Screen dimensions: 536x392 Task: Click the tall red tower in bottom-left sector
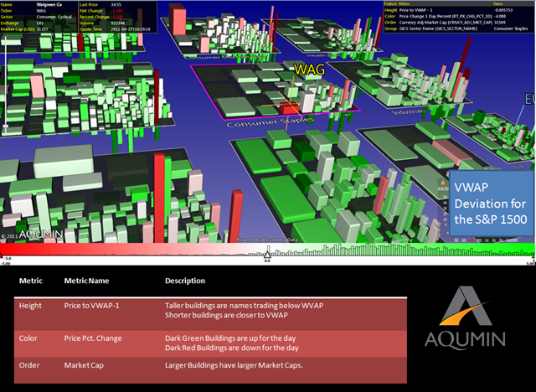[x=159, y=198]
